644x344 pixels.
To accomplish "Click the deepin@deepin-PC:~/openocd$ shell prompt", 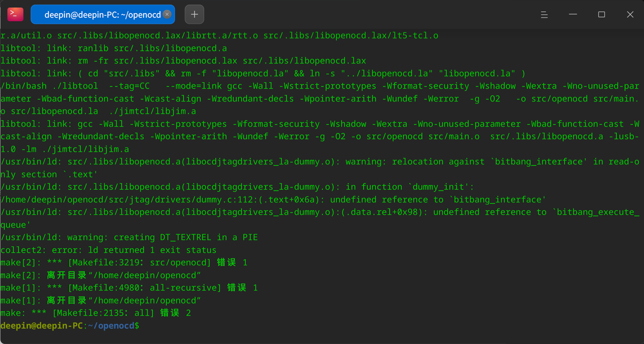I will click(x=70, y=326).
